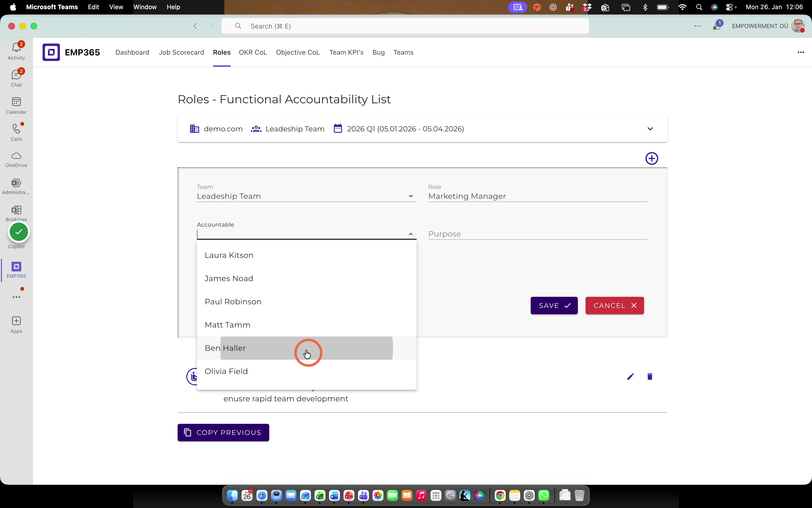This screenshot has height=508, width=812.
Task: Click the Teams search box
Action: pyautogui.click(x=405, y=26)
